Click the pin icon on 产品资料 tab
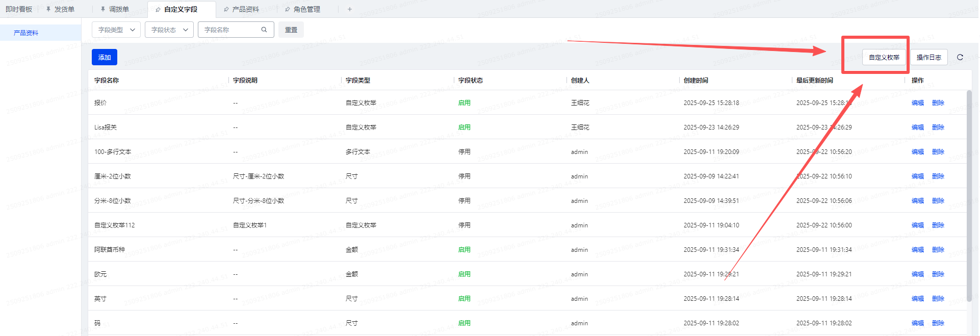980x336 pixels. pos(226,9)
